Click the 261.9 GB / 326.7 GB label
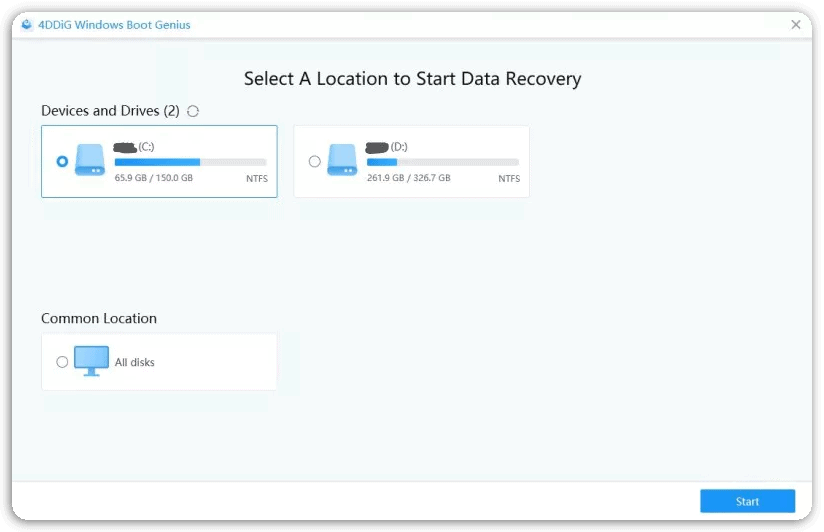The image size is (824, 532). click(408, 178)
